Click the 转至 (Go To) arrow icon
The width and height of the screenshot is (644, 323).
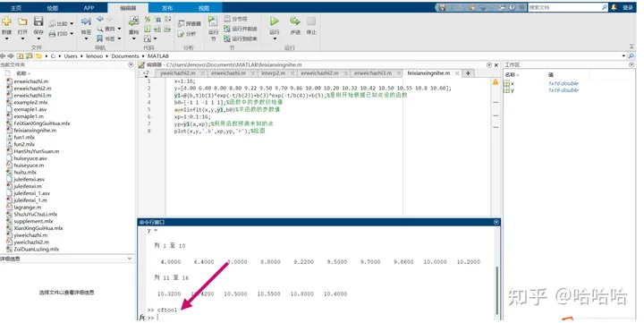(86, 21)
